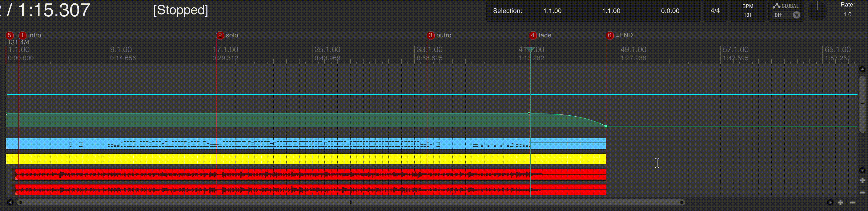Click the scroll left arrow of horizontal scrollbar

[x=10, y=202]
